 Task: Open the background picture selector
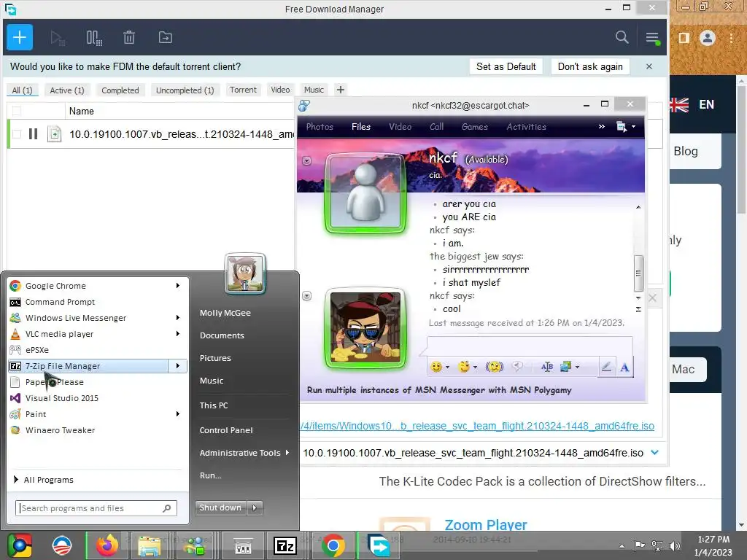pyautogui.click(x=569, y=366)
